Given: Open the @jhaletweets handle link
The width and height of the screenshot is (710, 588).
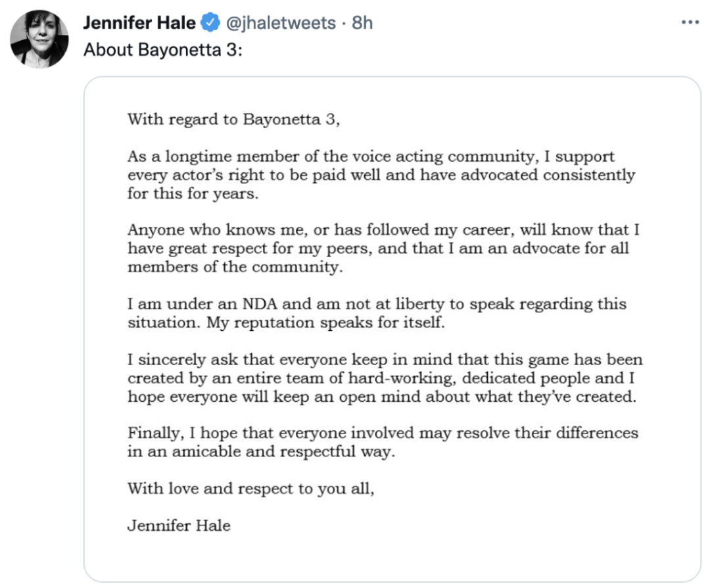Looking at the screenshot, I should pyautogui.click(x=283, y=23).
